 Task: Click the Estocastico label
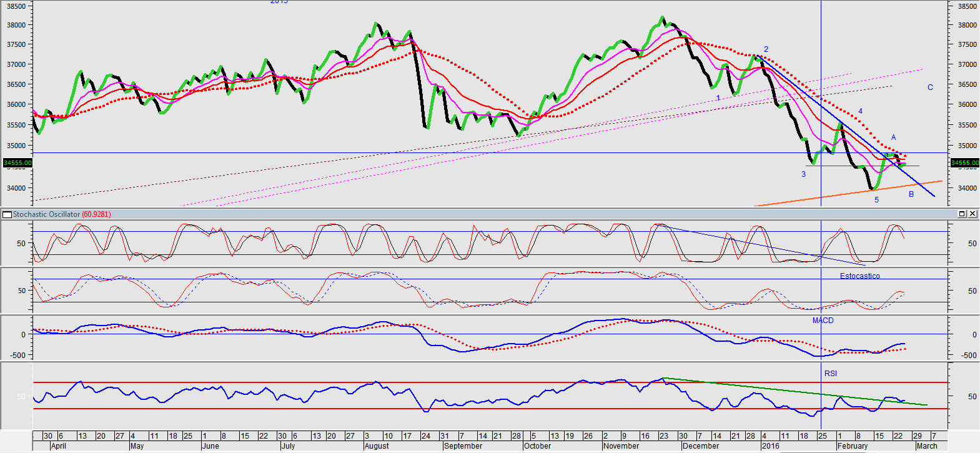tap(859, 276)
